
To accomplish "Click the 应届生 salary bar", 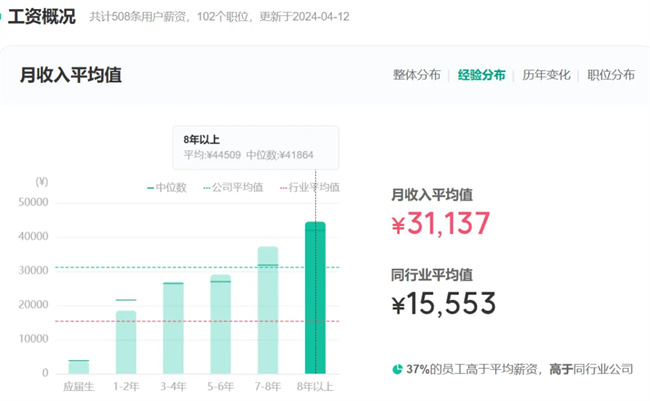I will [79, 366].
